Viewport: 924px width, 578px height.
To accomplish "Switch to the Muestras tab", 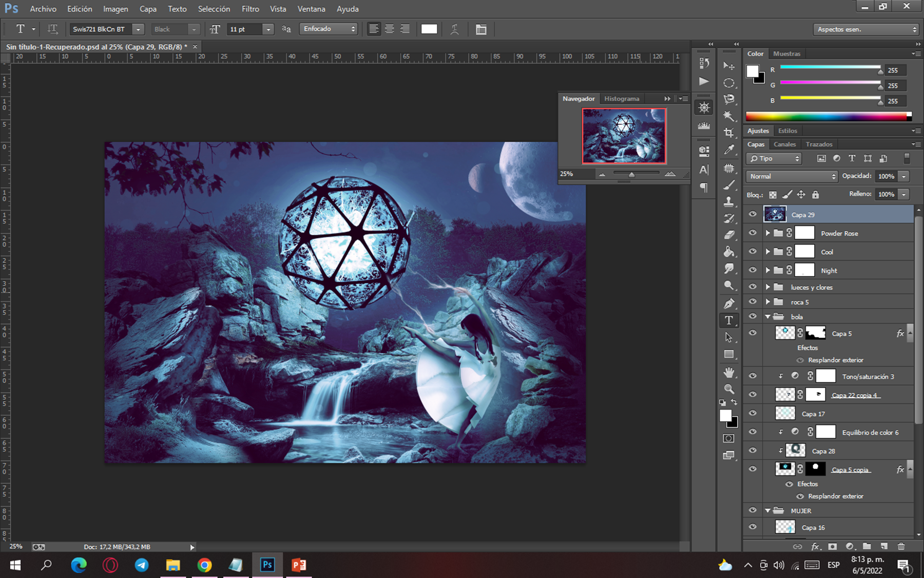I will pos(786,53).
